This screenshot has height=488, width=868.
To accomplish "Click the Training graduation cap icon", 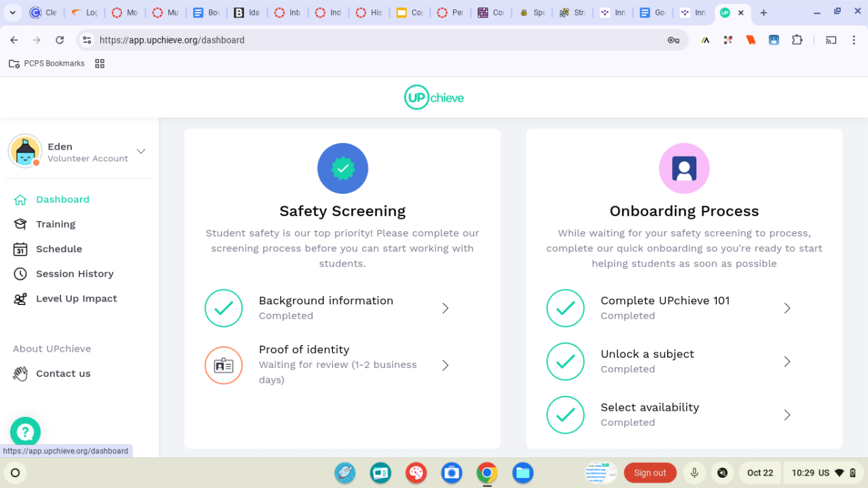I will click(x=20, y=224).
